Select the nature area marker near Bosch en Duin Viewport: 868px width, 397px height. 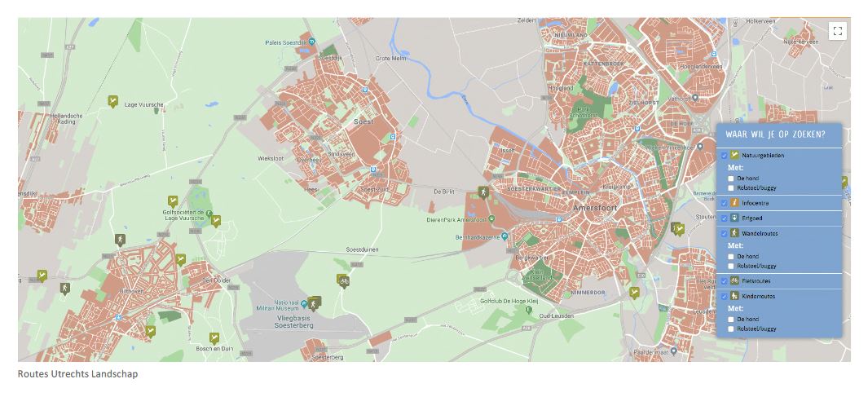(x=214, y=337)
